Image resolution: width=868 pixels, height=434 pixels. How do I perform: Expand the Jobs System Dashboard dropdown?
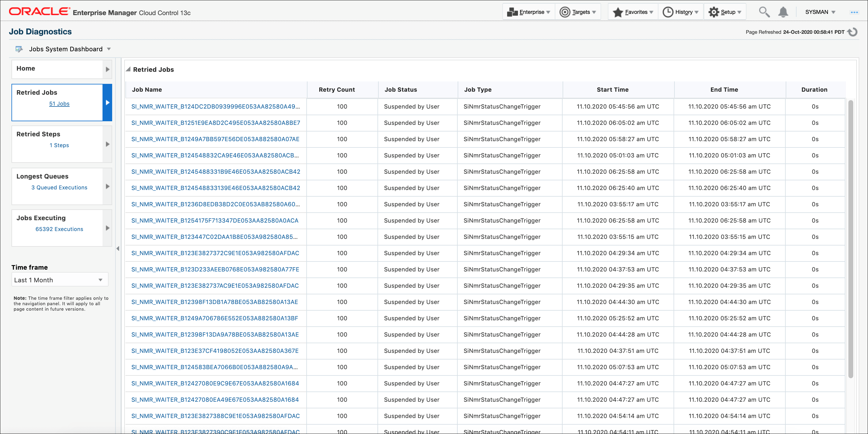click(109, 49)
